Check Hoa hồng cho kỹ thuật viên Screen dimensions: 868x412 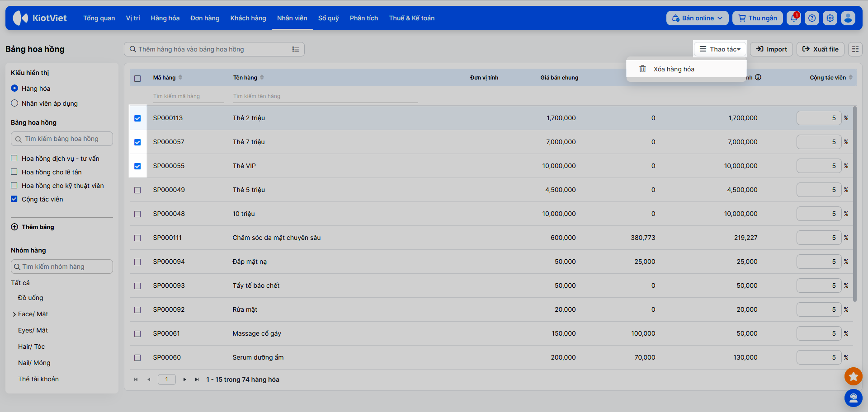click(x=14, y=185)
